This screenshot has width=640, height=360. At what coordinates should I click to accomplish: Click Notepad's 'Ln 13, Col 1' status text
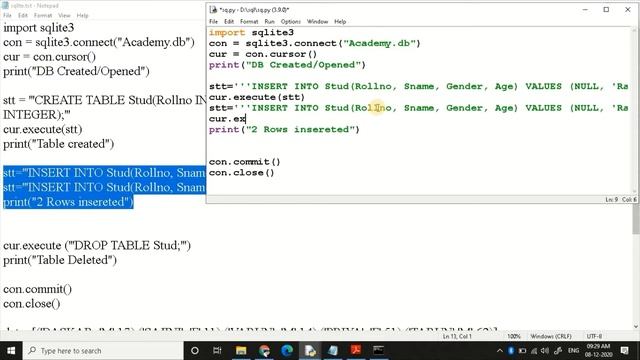pyautogui.click(x=457, y=336)
